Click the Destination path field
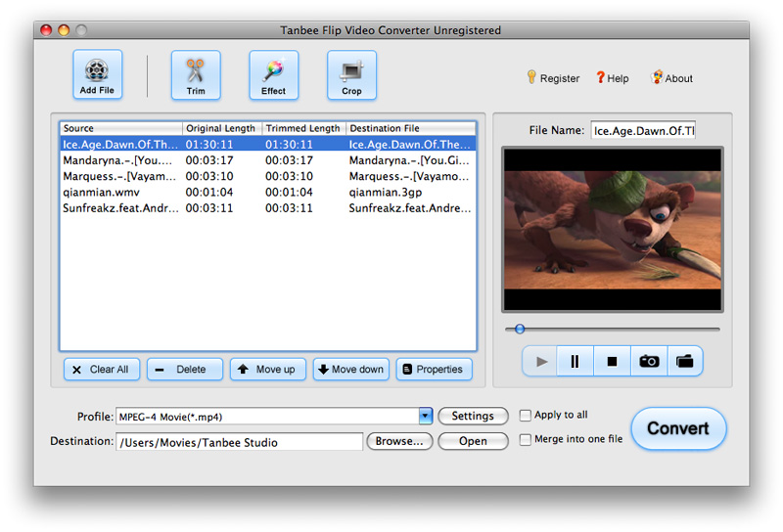The image size is (783, 532). coord(239,442)
